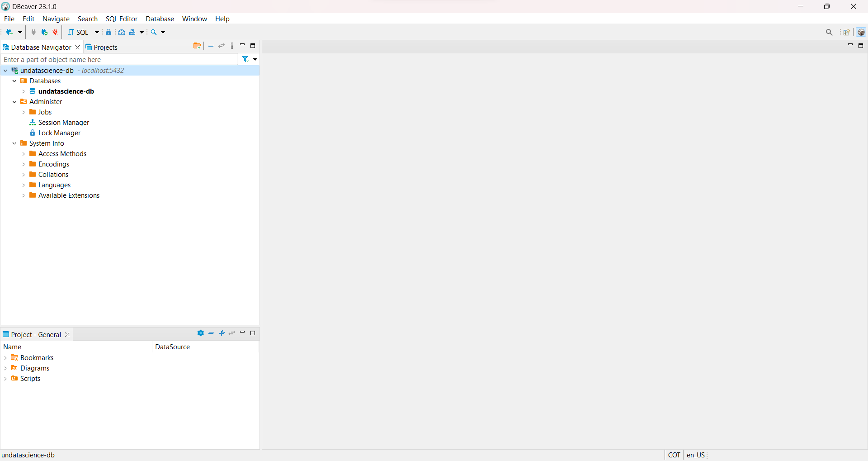Collapse the Databases folder

tap(14, 81)
